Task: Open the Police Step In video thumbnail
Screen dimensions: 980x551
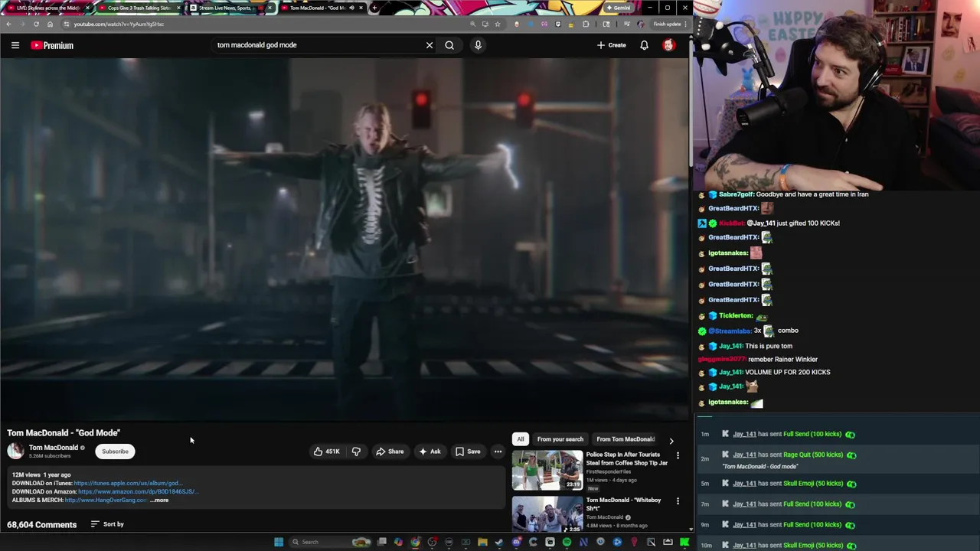Action: click(x=547, y=471)
